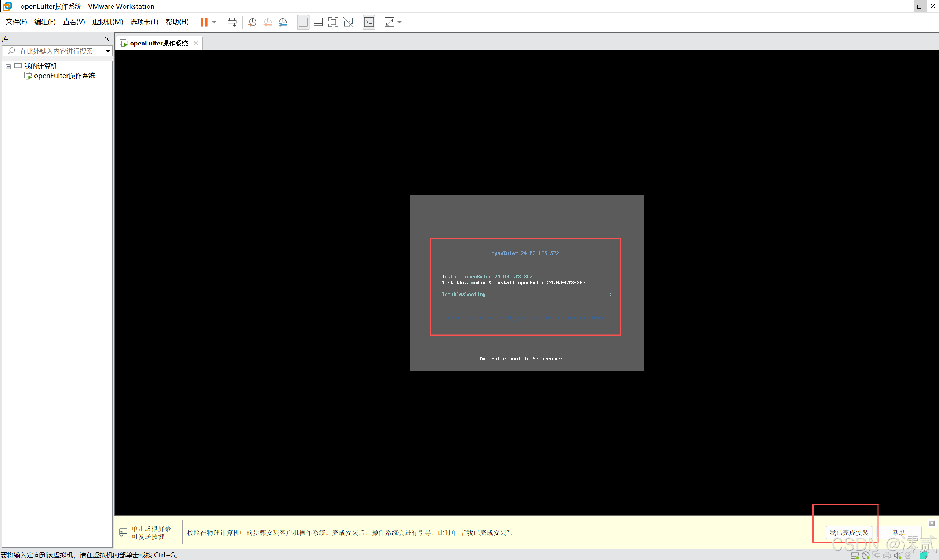Open the stretch guest dropdown arrow
The image size is (939, 560).
[x=400, y=22]
